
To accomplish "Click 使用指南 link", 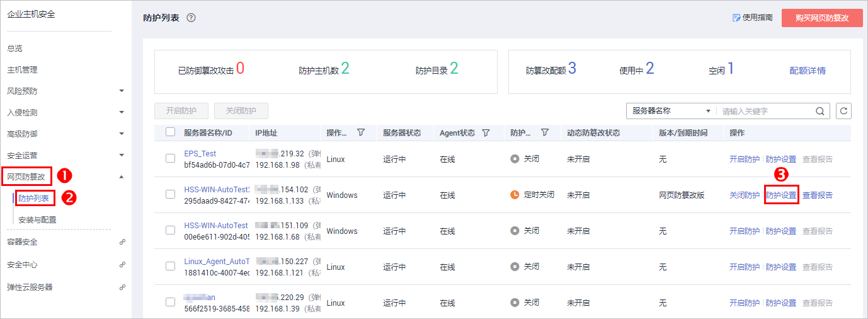I will coord(758,18).
